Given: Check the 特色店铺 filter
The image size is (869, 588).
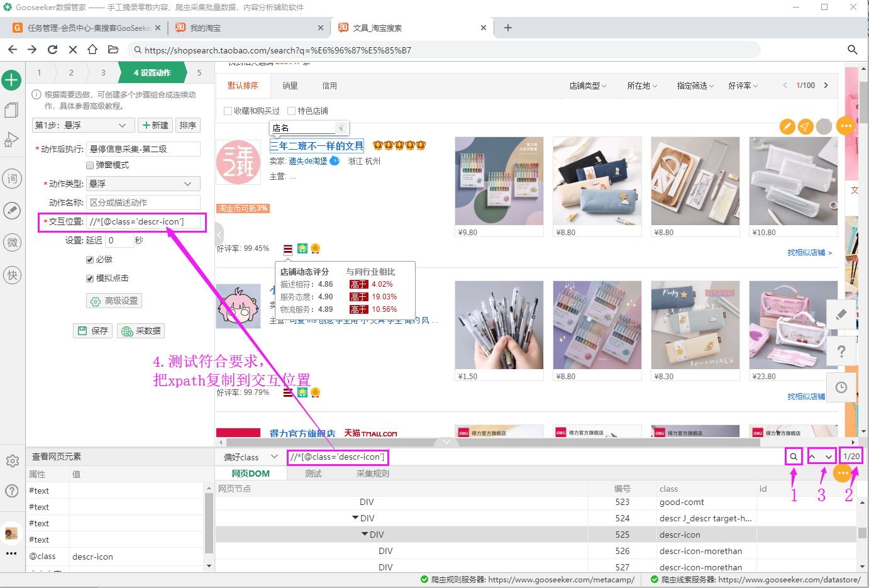Looking at the screenshot, I should click(291, 111).
